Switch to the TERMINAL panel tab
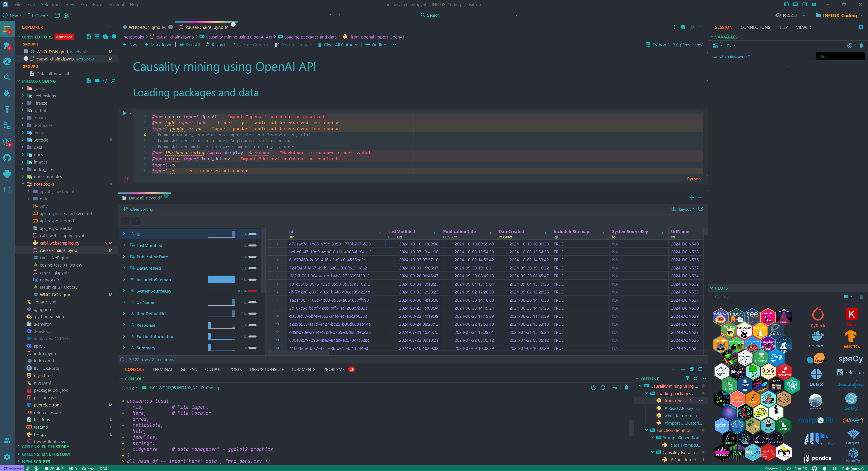Screen dimensions: 868x471 [x=163, y=369]
